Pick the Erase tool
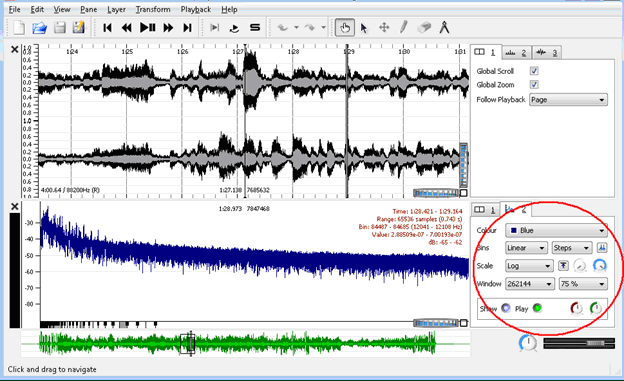The width and height of the screenshot is (624, 381). (x=424, y=27)
